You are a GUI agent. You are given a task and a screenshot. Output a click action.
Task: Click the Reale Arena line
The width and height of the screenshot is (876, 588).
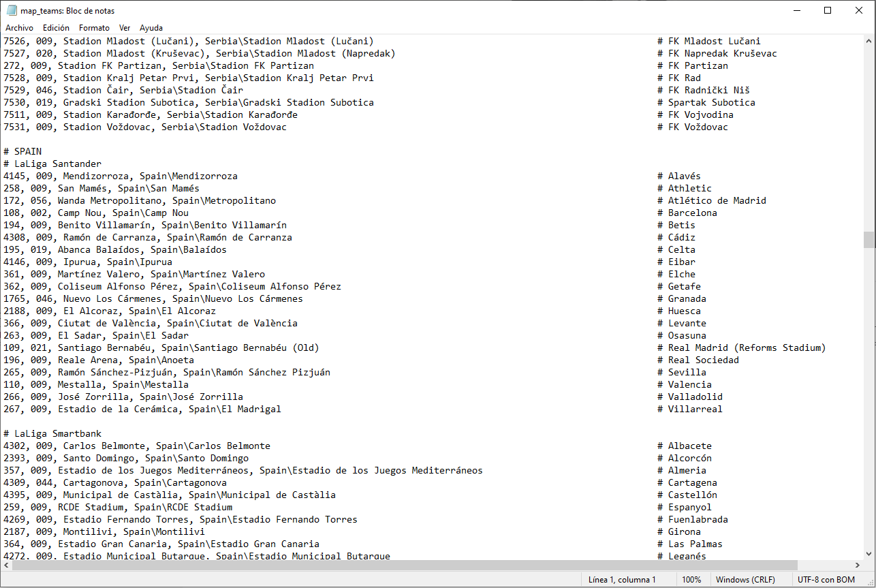(99, 360)
